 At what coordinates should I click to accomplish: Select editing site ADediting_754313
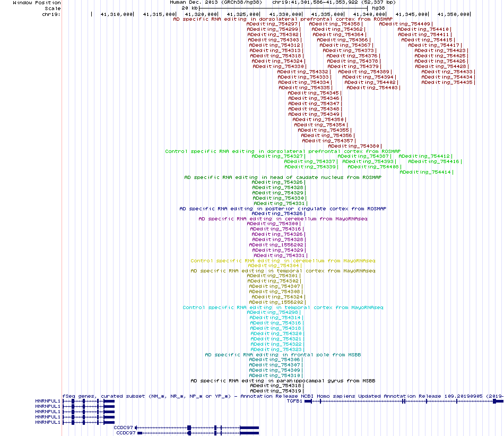click(276, 50)
